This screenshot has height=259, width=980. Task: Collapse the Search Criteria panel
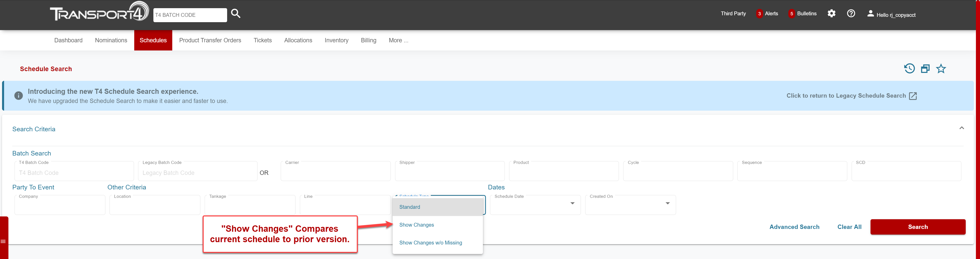coord(961,128)
